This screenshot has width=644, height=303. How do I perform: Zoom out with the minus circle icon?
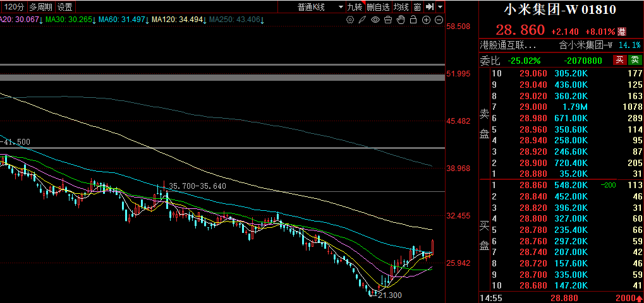439,20
